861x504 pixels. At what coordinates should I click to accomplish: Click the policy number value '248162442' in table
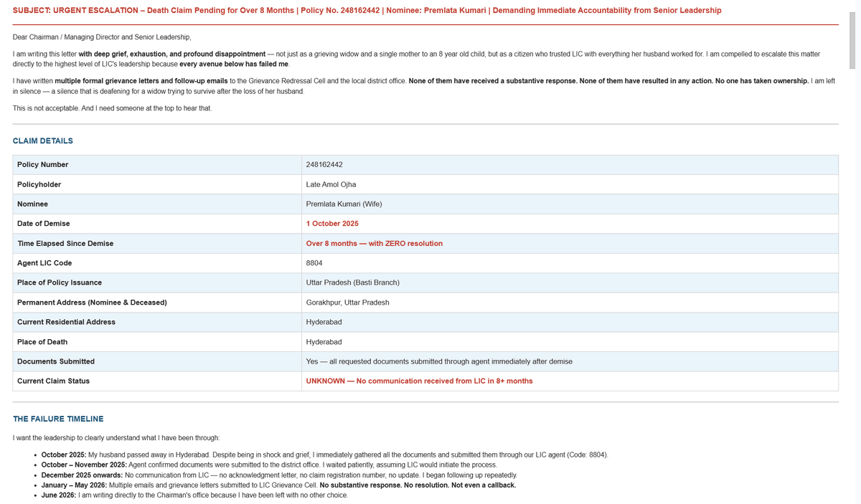324,165
